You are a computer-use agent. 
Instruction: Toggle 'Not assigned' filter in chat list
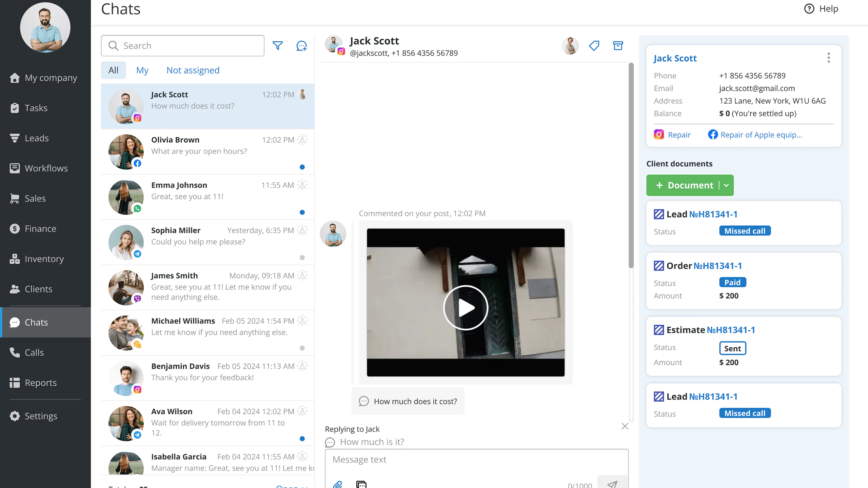pos(193,70)
